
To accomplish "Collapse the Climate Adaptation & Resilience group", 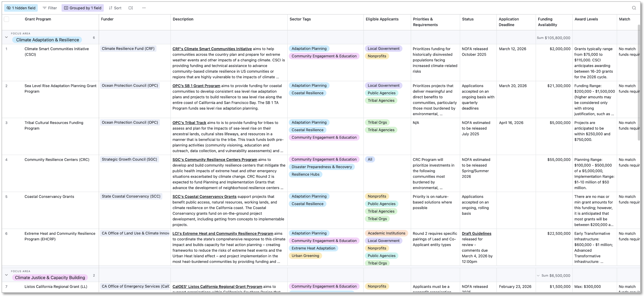I will pos(6,37).
